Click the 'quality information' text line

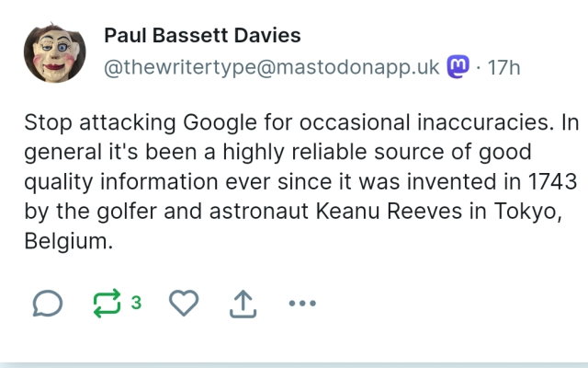(x=121, y=182)
